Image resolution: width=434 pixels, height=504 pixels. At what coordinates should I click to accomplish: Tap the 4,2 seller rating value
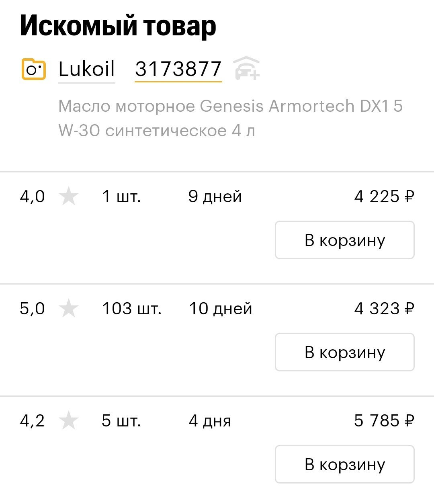pyautogui.click(x=32, y=421)
